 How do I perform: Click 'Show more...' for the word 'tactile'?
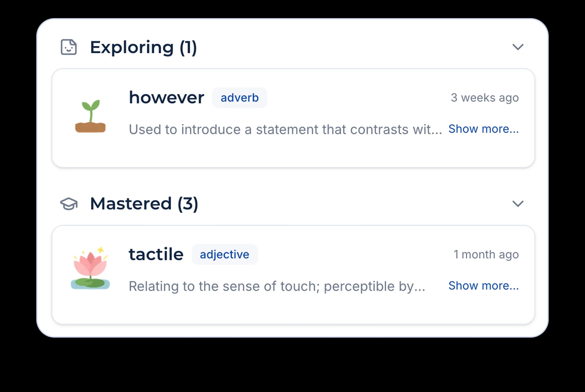484,286
